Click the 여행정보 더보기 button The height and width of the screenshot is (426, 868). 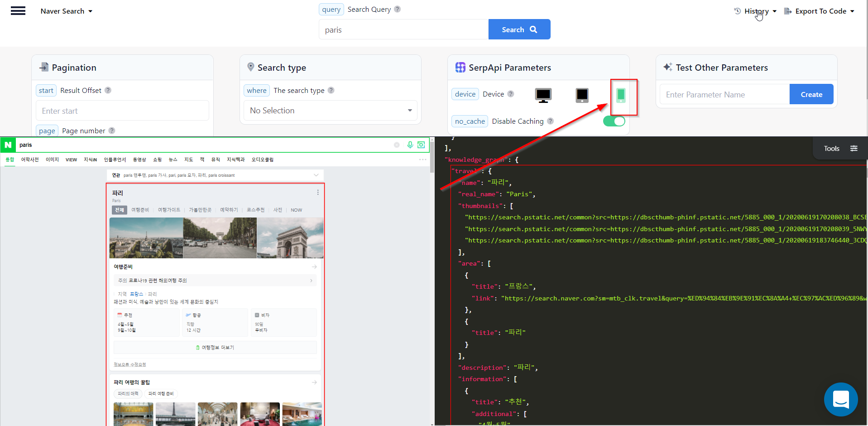coord(215,348)
